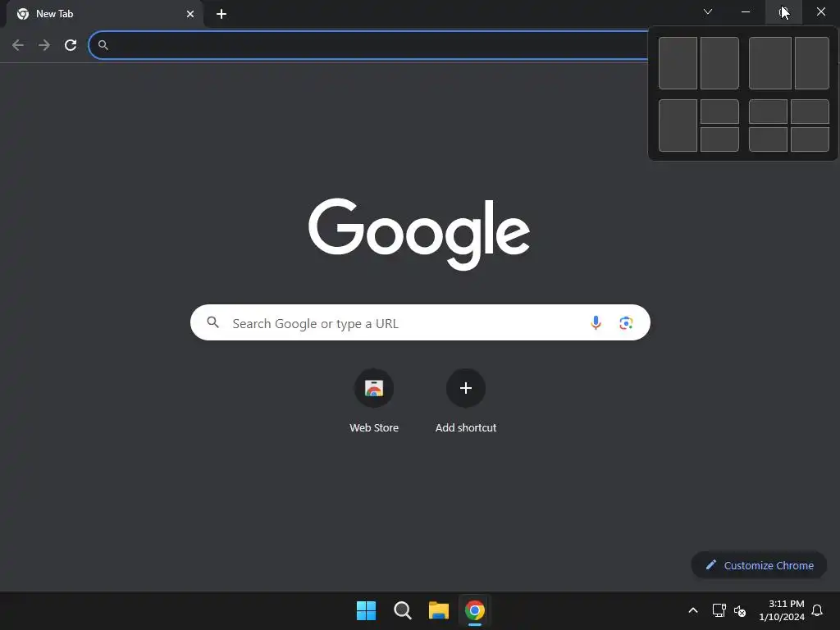Click the magnifier icon in the Google search box

[213, 322]
